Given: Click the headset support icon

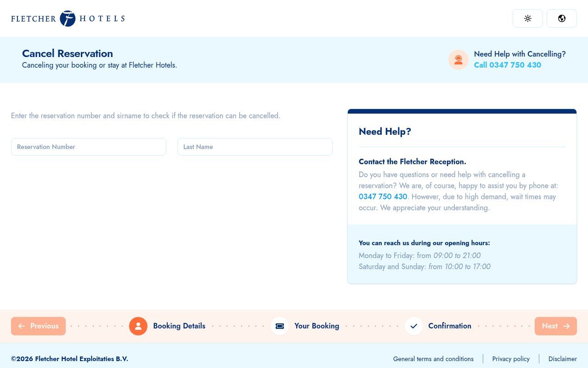Looking at the screenshot, I should (x=458, y=60).
